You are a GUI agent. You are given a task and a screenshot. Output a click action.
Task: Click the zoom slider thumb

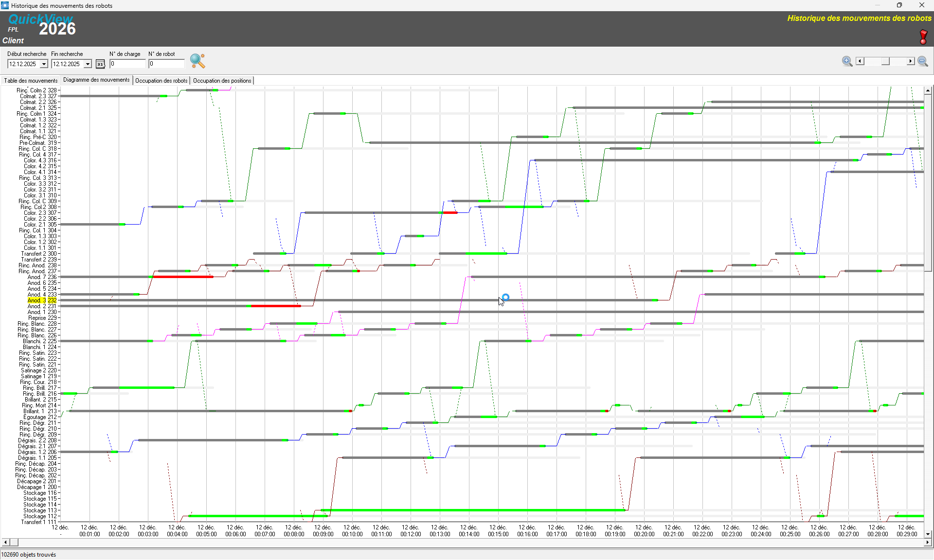(x=885, y=61)
